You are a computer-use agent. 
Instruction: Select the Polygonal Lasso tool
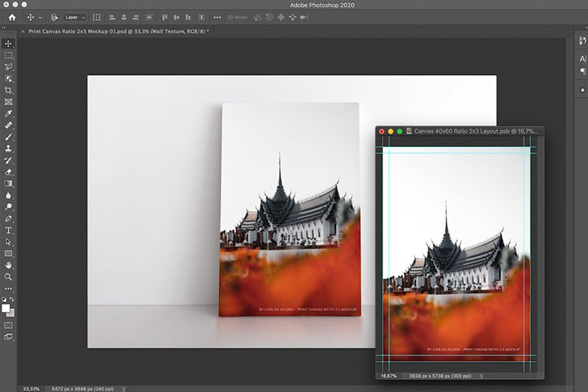point(8,67)
